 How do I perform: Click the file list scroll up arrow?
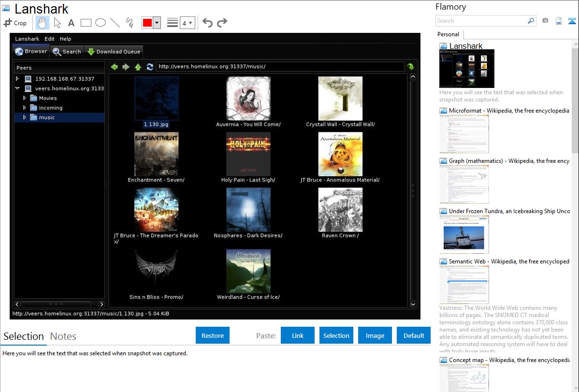click(x=413, y=76)
